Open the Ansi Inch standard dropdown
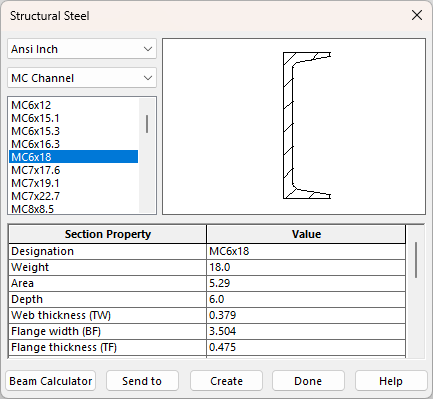Viewport: 433px width, 399px height. click(x=82, y=49)
